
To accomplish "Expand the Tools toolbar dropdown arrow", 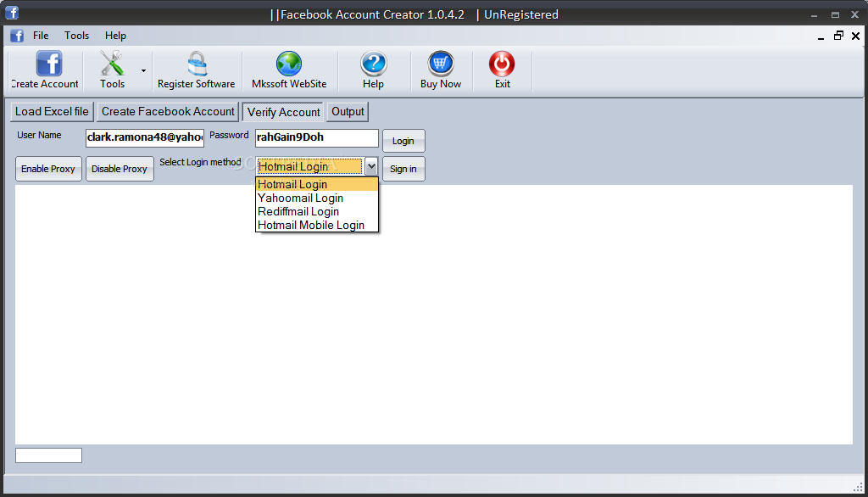I will coord(143,70).
